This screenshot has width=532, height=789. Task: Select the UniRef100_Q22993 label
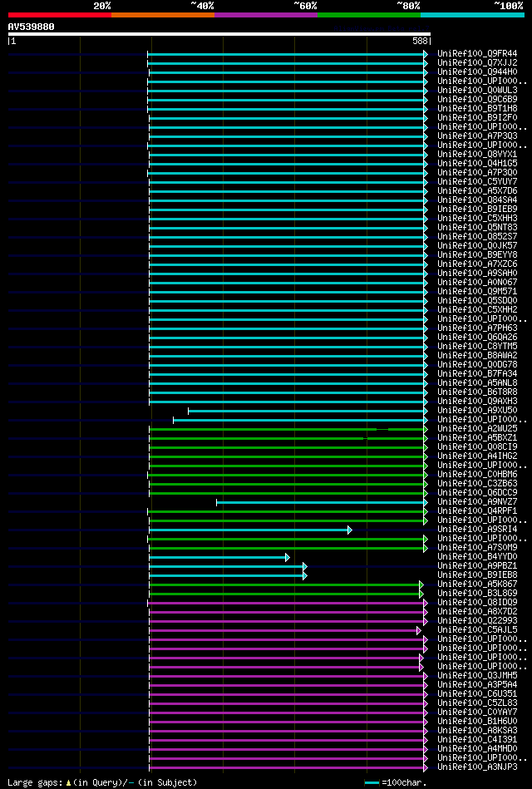[477, 621]
